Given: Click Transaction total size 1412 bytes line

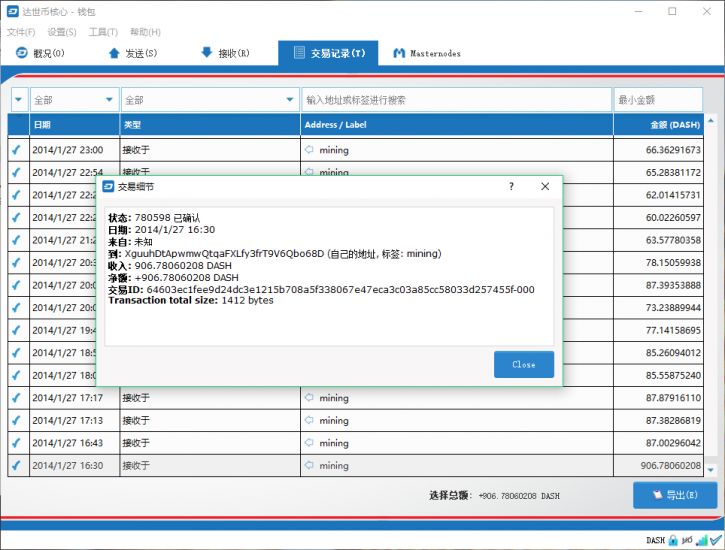Looking at the screenshot, I should click(x=191, y=300).
